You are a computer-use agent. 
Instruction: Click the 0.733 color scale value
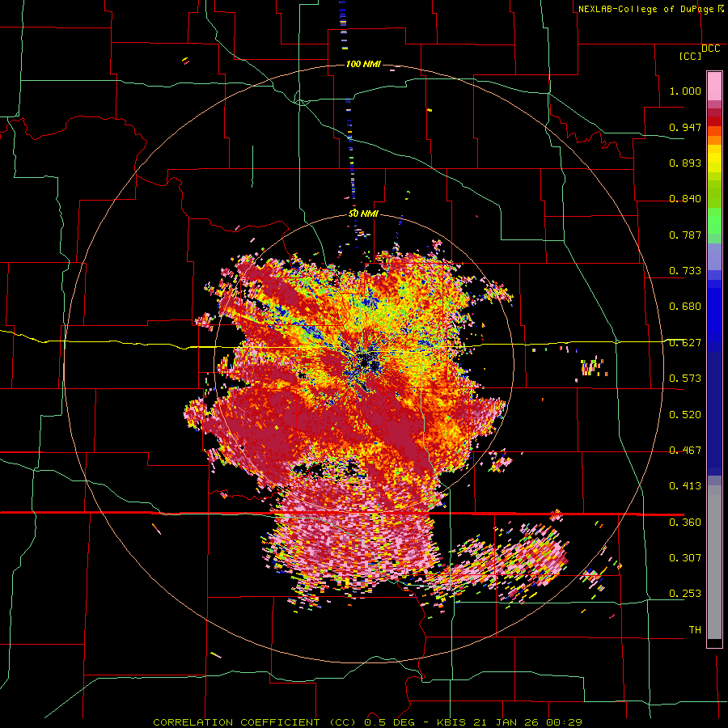[x=685, y=271]
